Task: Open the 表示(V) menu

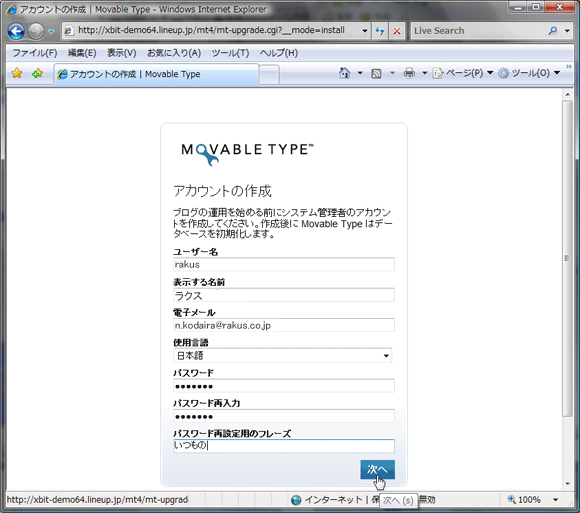Action: point(121,53)
